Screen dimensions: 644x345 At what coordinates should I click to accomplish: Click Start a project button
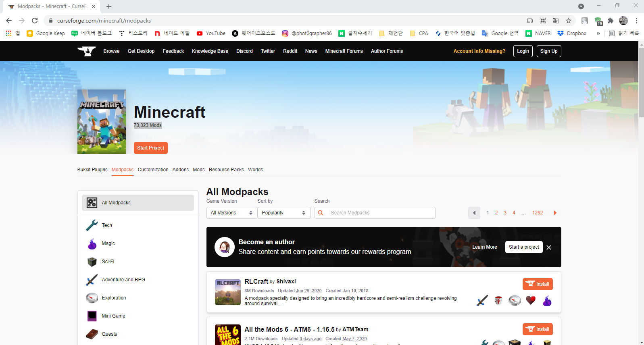(524, 247)
